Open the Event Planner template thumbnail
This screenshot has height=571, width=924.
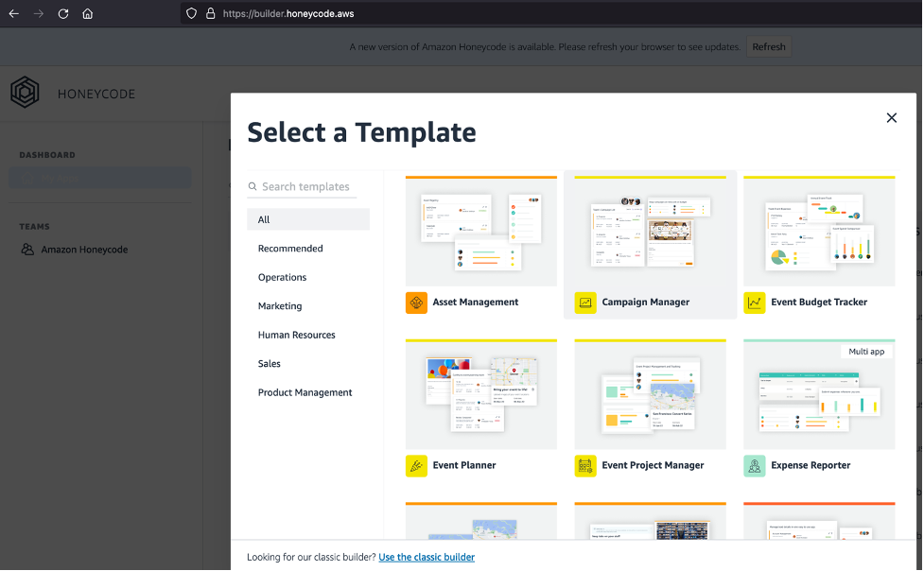[480, 394]
